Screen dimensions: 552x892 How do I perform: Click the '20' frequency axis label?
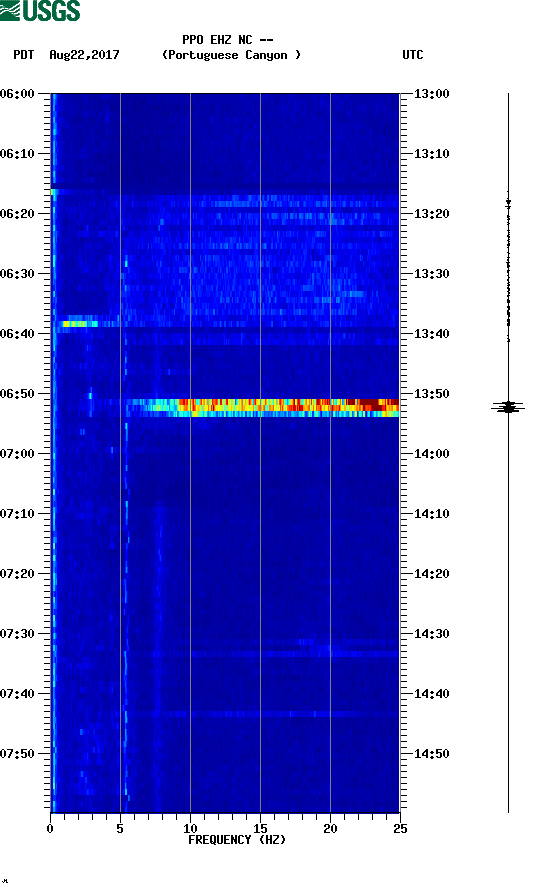[x=330, y=829]
